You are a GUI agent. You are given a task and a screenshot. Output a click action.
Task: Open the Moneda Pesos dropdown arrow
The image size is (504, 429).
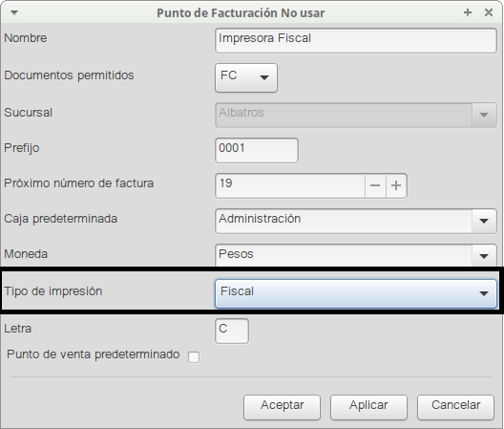(x=484, y=256)
